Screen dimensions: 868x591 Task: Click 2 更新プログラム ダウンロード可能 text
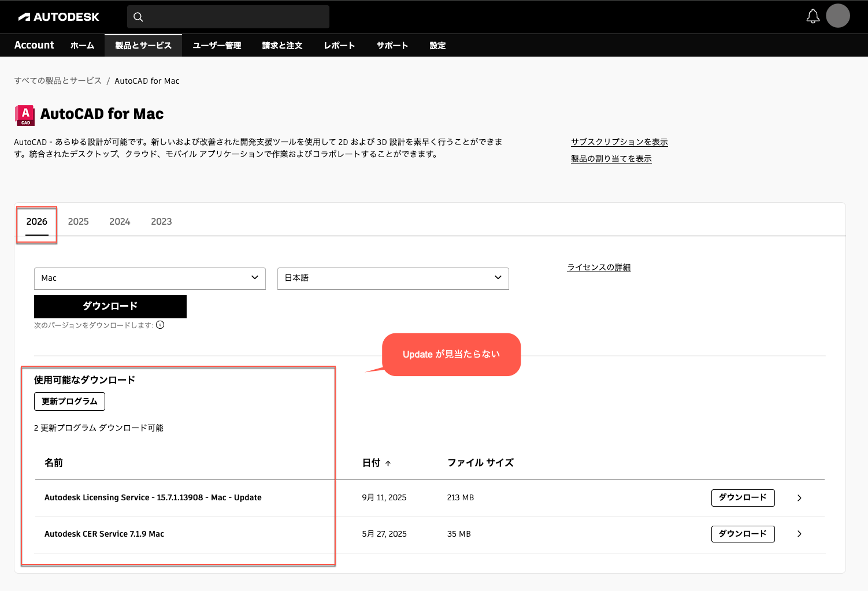pos(99,428)
